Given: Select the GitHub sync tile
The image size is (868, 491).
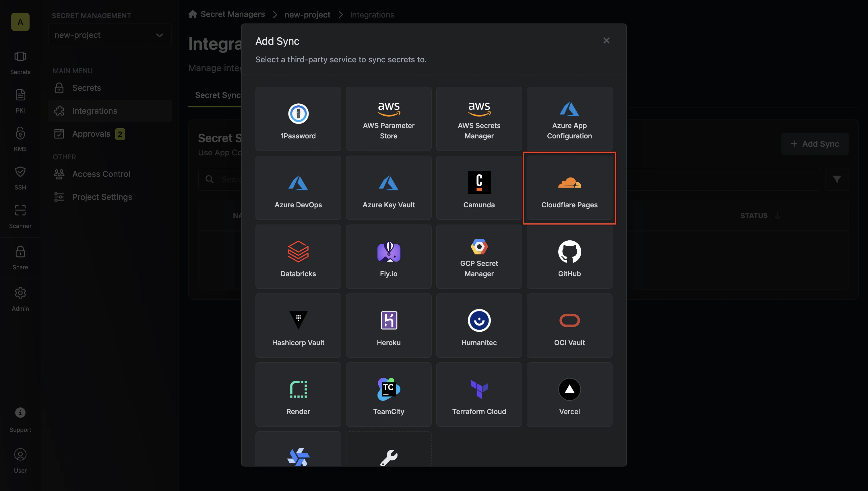Looking at the screenshot, I should point(569,257).
